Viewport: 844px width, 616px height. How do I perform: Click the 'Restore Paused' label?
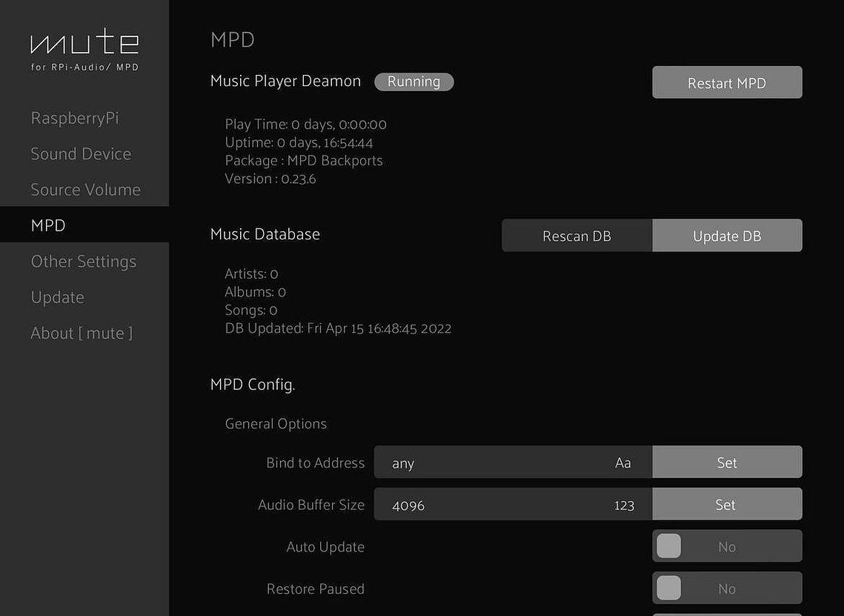coord(316,589)
